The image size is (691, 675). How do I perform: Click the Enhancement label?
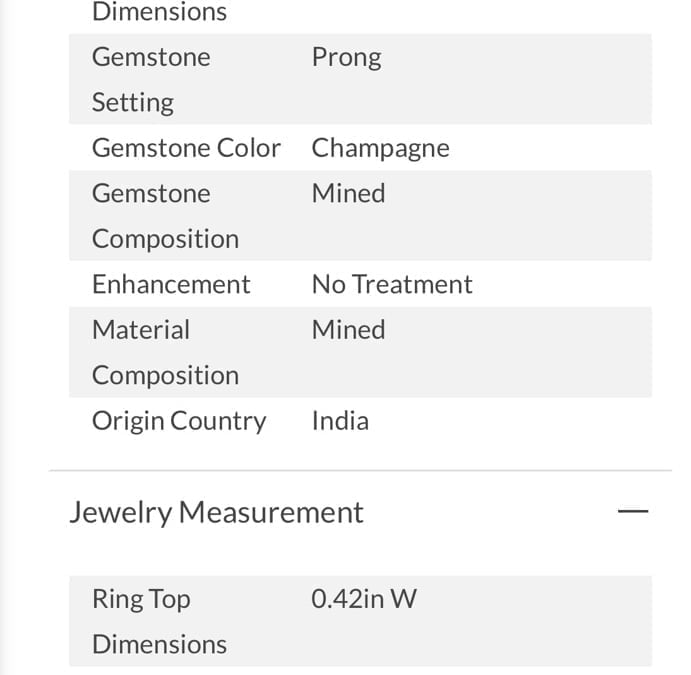pyautogui.click(x=171, y=284)
